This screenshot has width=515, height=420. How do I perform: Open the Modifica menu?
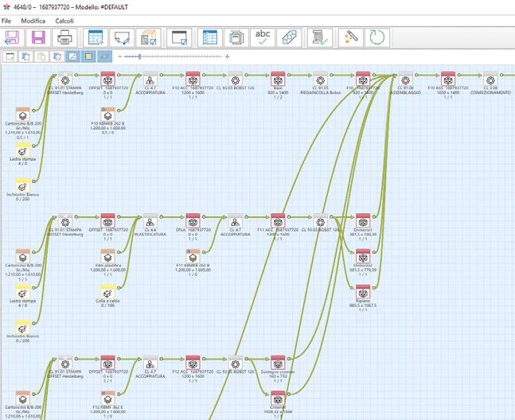[x=33, y=21]
